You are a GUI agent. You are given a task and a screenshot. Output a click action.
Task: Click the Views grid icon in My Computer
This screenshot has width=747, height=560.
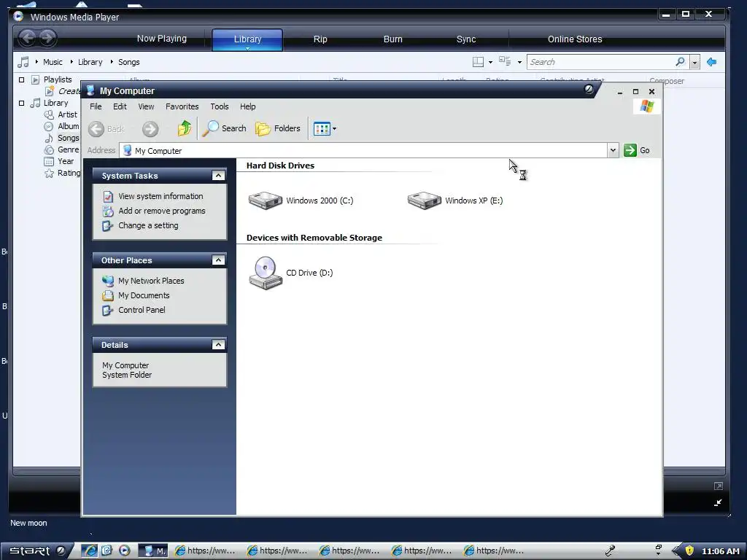click(x=322, y=128)
